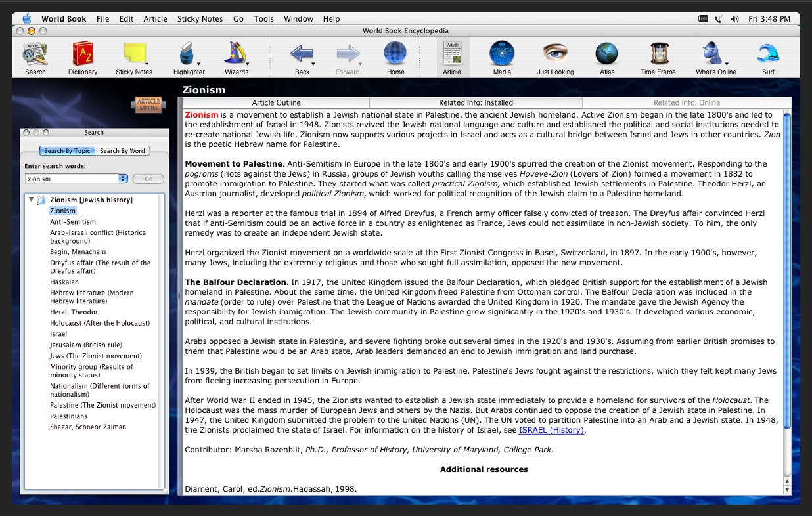Open the Edit menu
The height and width of the screenshot is (516, 812).
(126, 19)
